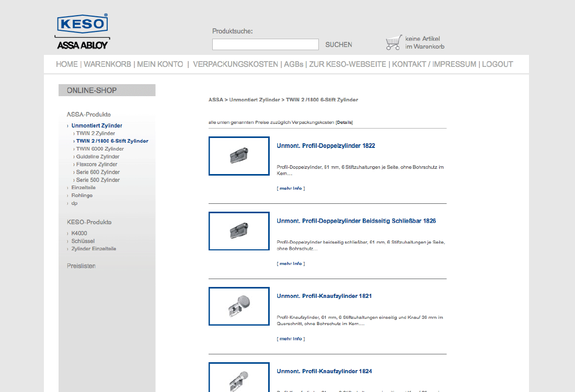Go to the WARENKORB menu item
Viewport: 575px width, 392px height.
[x=107, y=64]
